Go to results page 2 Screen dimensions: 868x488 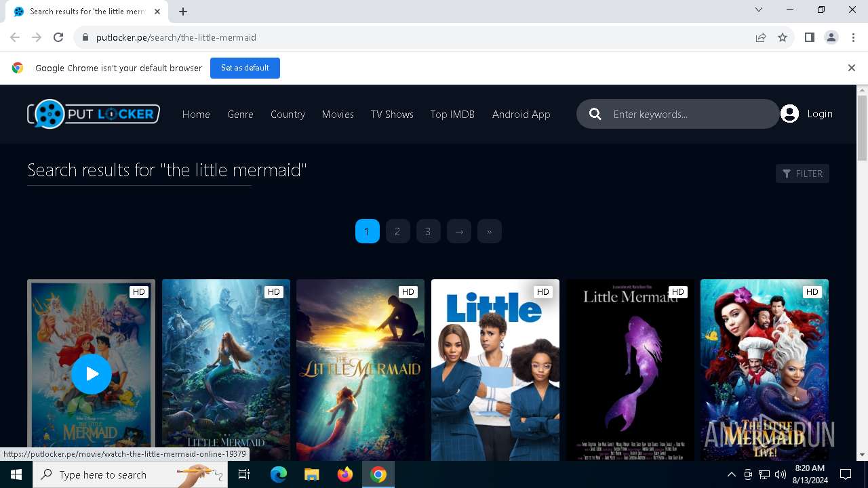pos(397,231)
